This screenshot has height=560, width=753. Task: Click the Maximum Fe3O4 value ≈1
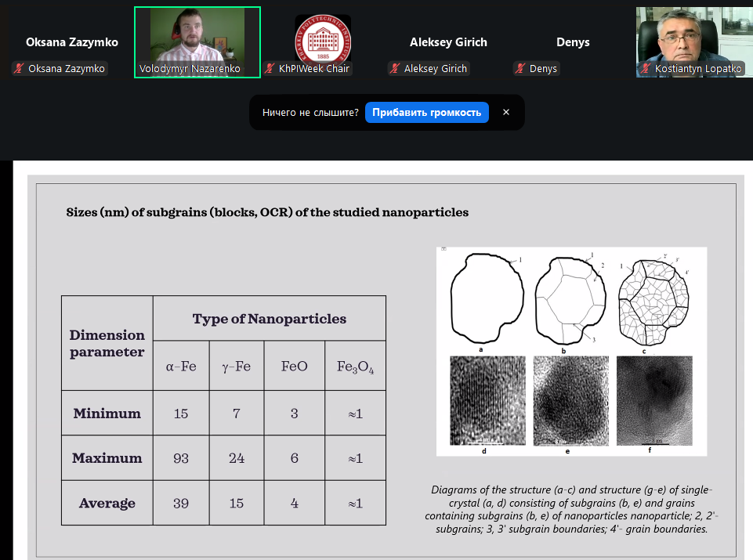(356, 458)
